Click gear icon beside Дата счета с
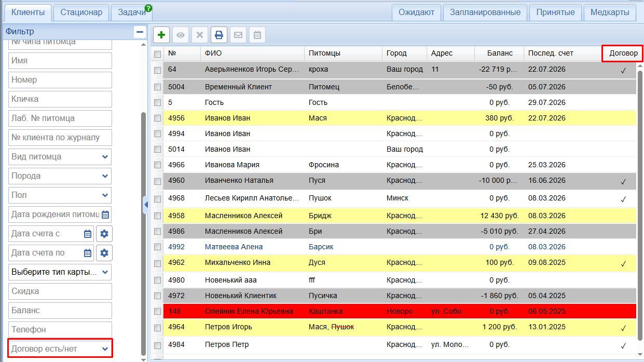644x362 pixels. click(x=104, y=234)
